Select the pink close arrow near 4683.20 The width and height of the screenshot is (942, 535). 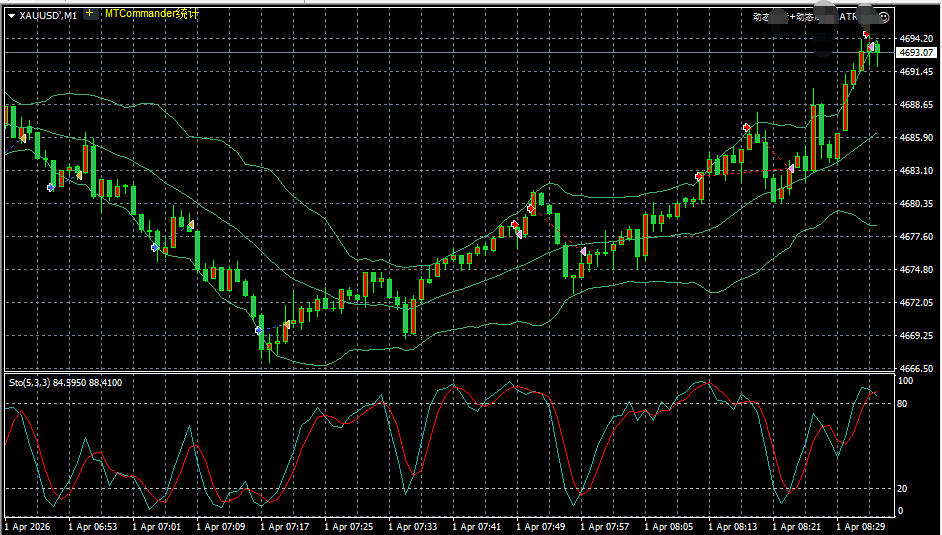[791, 169]
